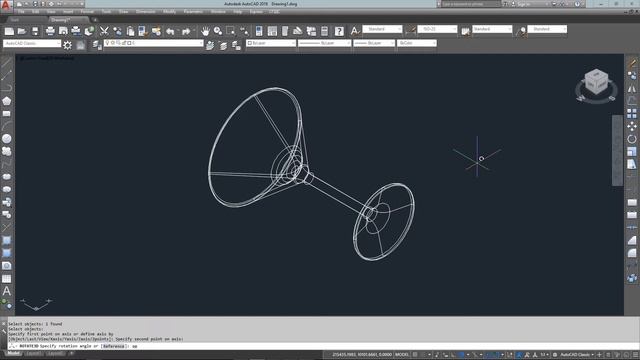Toggle grid display in status bar
The height and width of the screenshot is (360, 640).
pyautogui.click(x=415, y=355)
